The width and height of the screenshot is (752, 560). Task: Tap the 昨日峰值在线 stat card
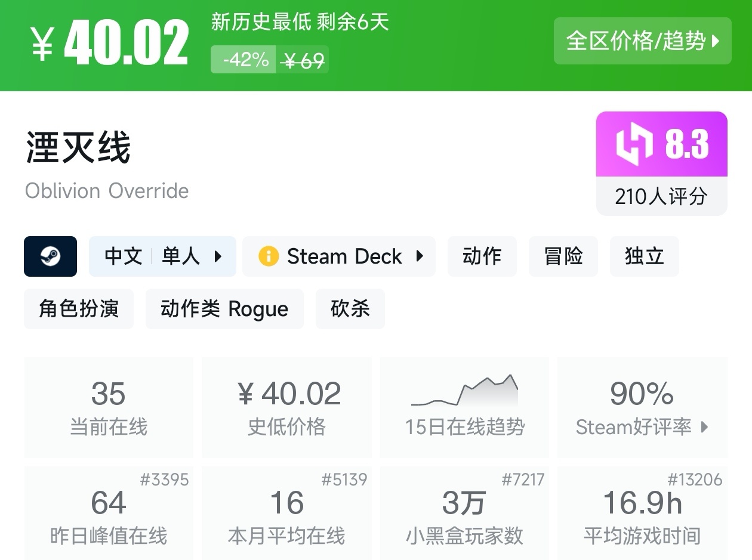point(109,513)
